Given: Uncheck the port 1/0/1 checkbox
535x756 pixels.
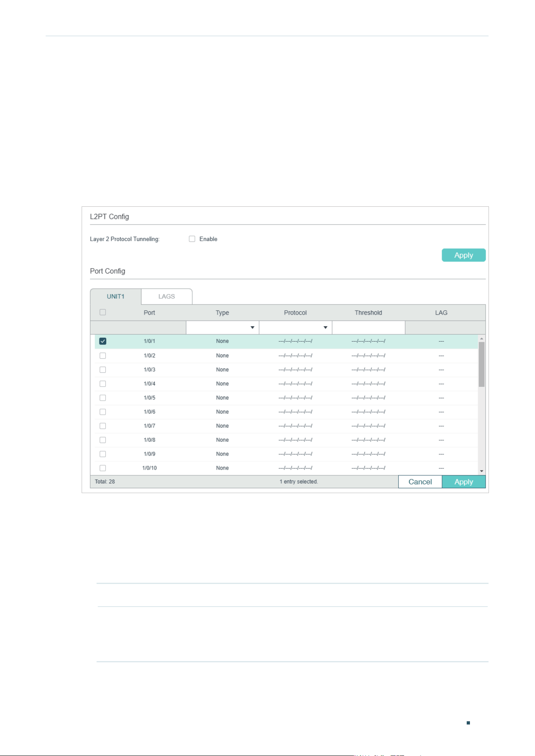Looking at the screenshot, I should pyautogui.click(x=103, y=341).
